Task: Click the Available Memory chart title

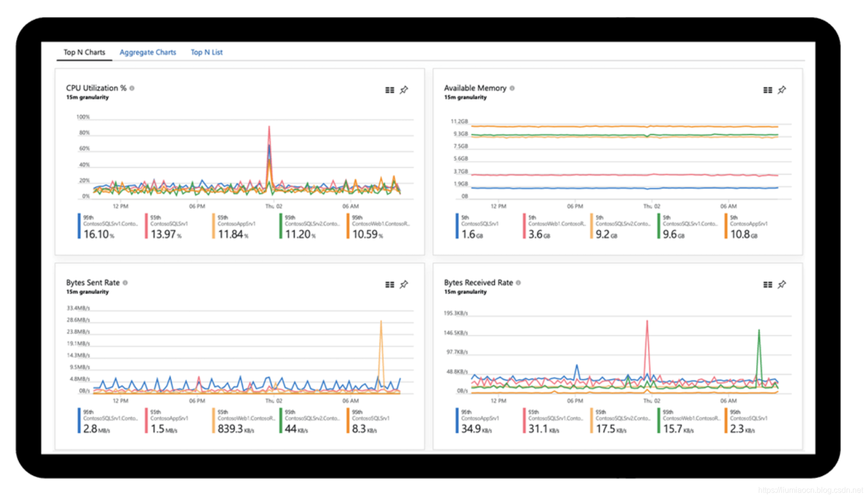Action: (x=475, y=88)
